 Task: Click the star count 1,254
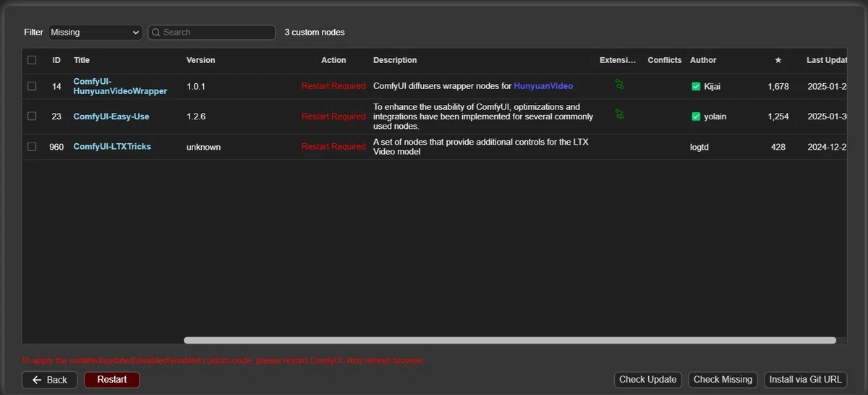coord(778,116)
